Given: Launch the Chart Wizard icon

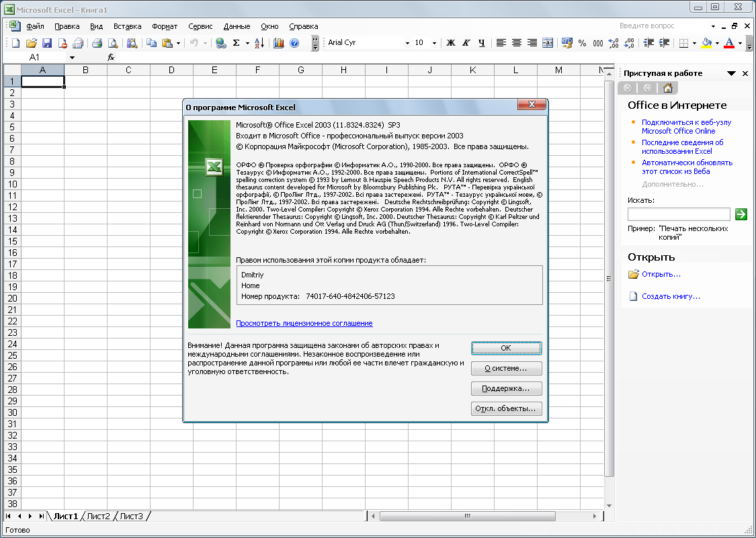Looking at the screenshot, I should [279, 43].
